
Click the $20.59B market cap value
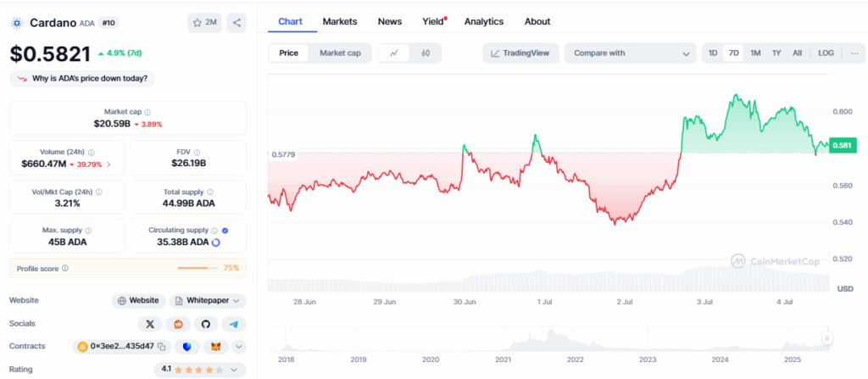coord(113,124)
